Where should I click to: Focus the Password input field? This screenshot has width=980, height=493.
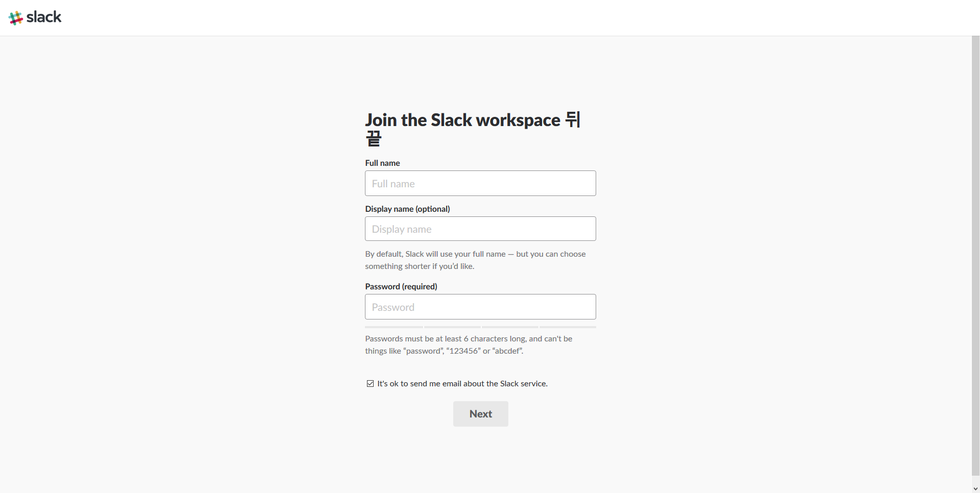(480, 307)
